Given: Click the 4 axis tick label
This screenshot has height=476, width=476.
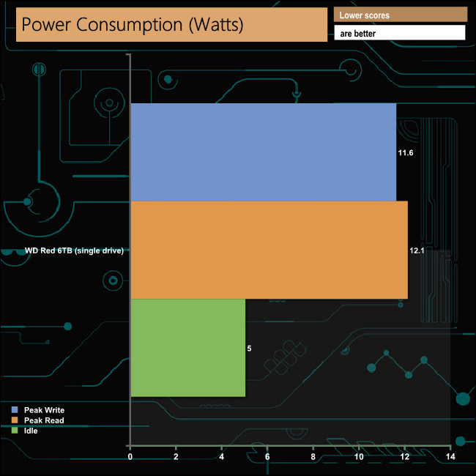Looking at the screenshot, I should pos(222,456).
